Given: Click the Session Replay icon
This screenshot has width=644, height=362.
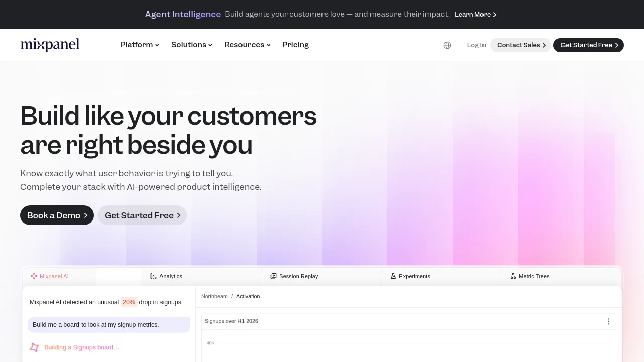Looking at the screenshot, I should (x=273, y=276).
